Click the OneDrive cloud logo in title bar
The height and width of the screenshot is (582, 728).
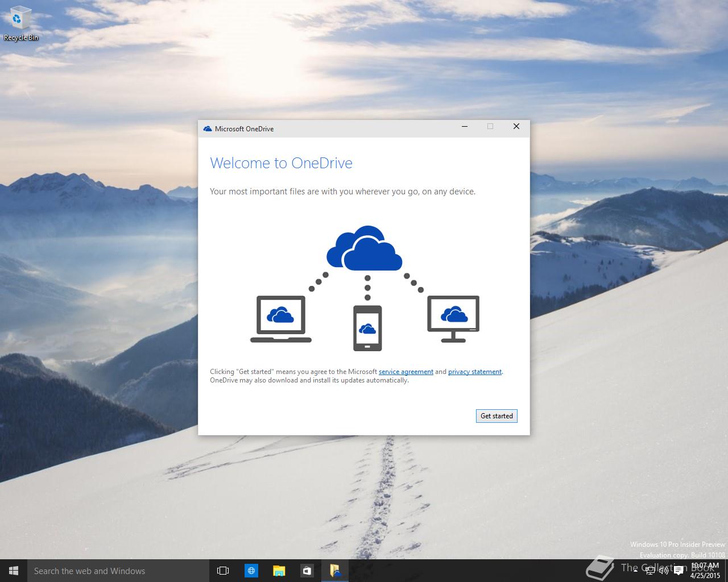(206, 128)
